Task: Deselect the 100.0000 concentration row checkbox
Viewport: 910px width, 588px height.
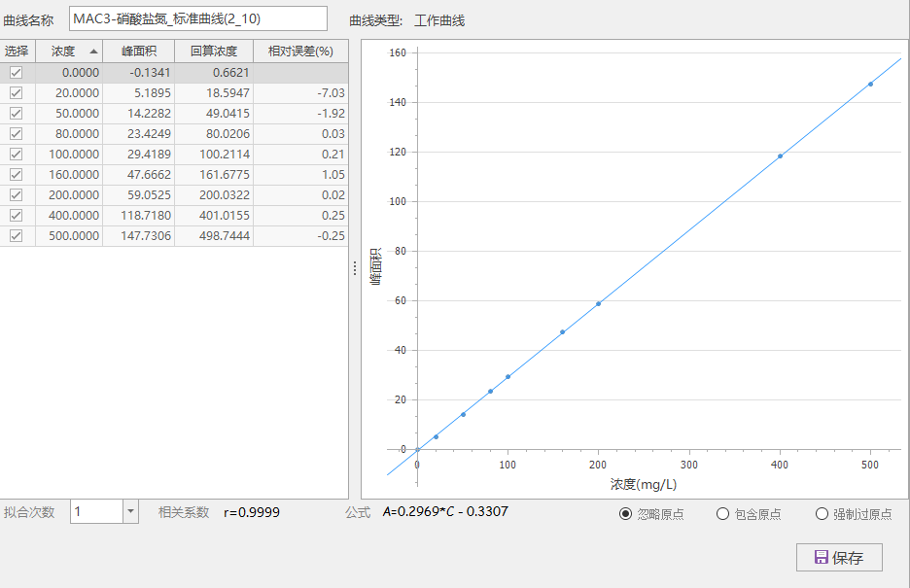Action: tap(17, 154)
